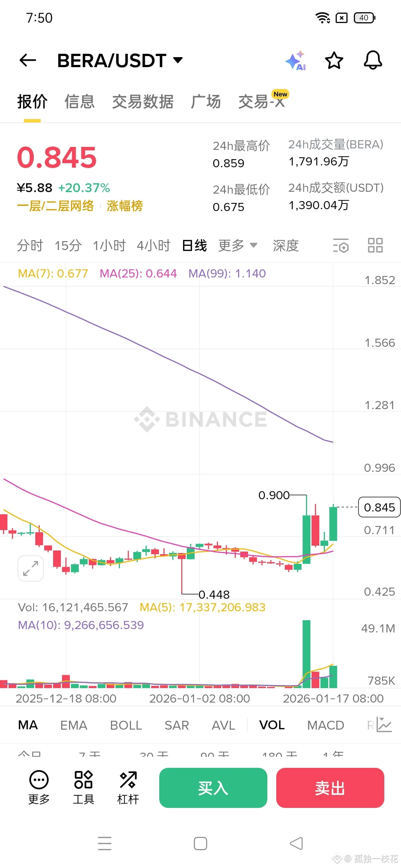Tap the 24h成交量 1,791.96万 value

coord(319,161)
